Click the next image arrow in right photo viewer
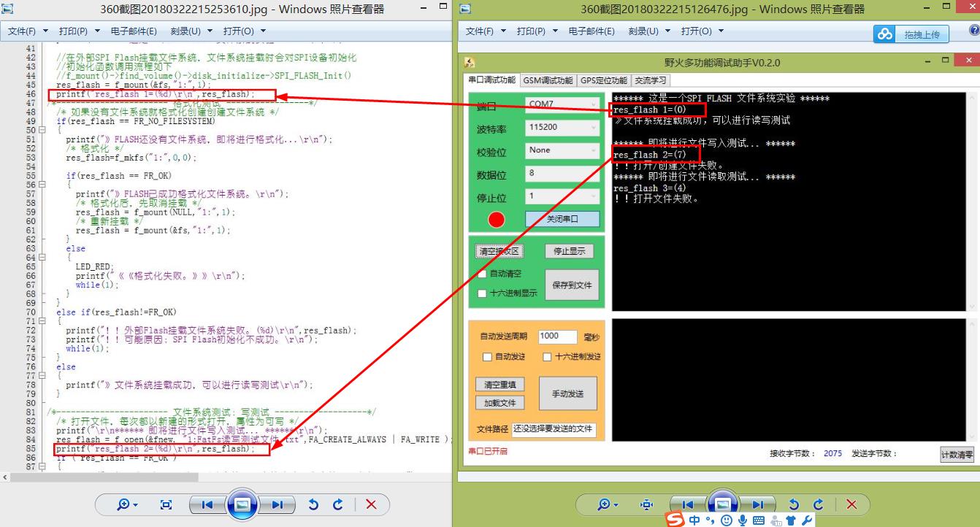980x527 pixels. click(758, 504)
